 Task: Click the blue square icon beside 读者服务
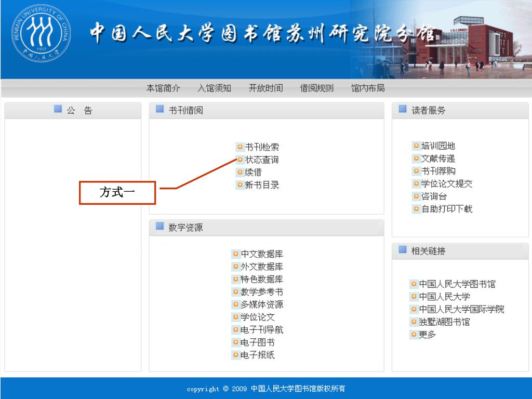click(x=403, y=109)
